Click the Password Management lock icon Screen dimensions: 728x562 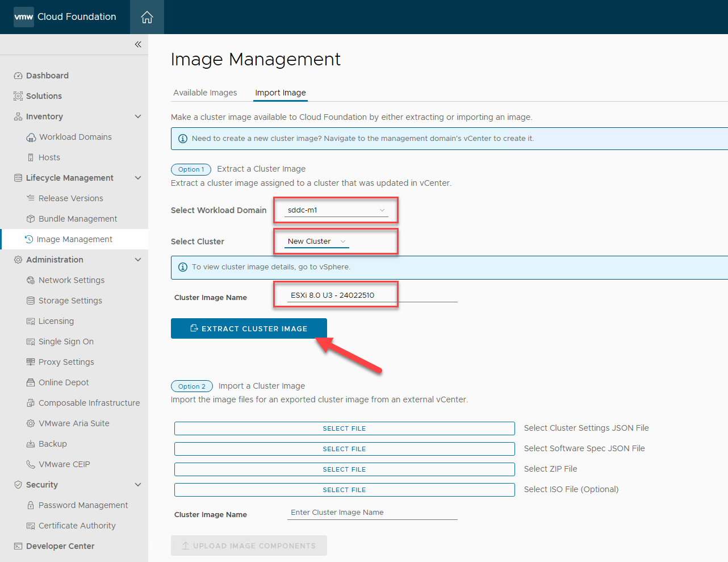click(31, 505)
